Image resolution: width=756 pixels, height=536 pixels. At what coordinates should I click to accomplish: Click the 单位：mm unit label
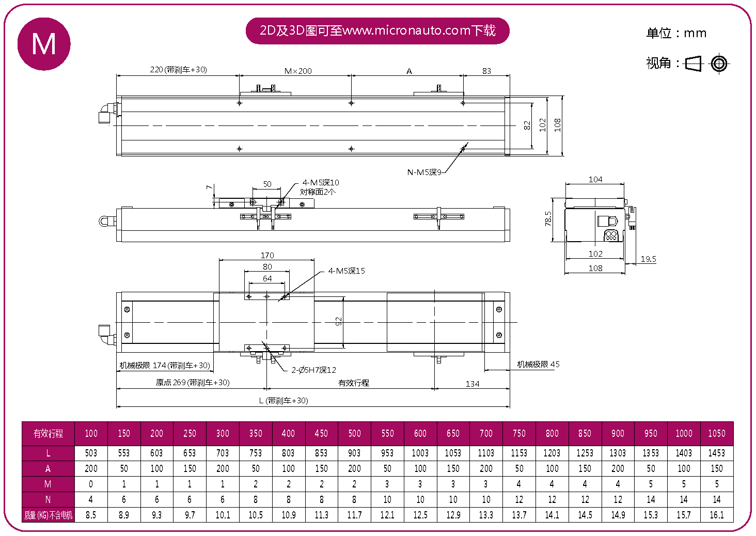676,33
